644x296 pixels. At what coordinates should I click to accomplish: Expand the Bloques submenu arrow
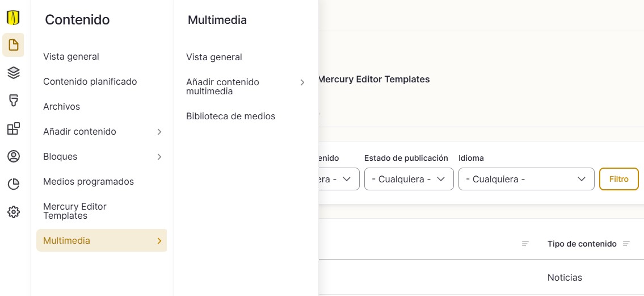159,157
